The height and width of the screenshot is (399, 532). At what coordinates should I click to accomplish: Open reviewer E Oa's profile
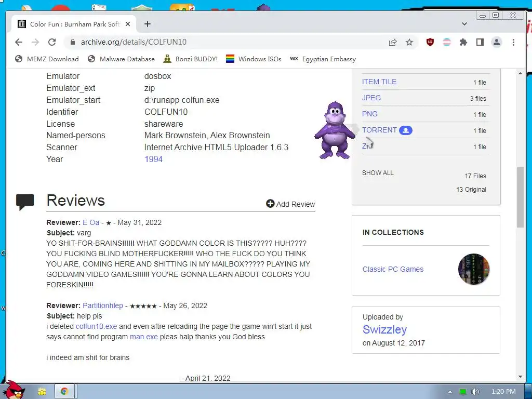(x=91, y=222)
